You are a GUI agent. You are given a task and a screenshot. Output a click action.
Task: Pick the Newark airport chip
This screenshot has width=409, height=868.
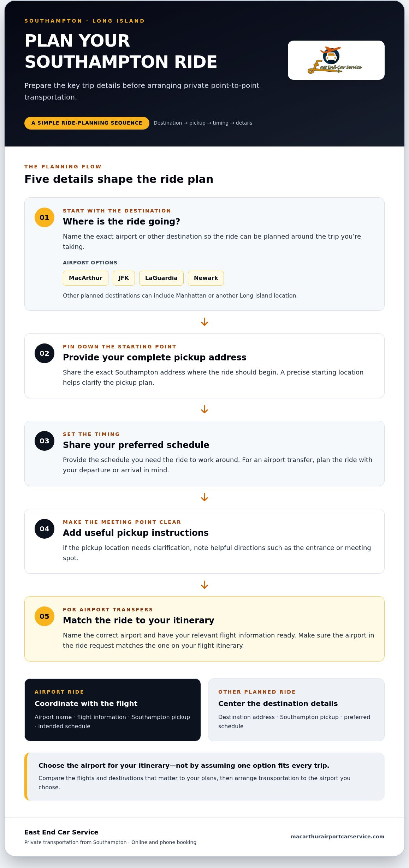206,278
